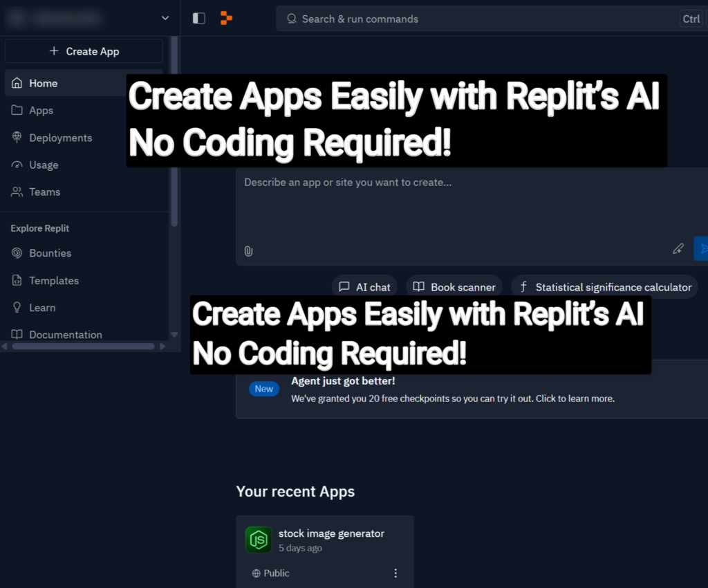708x588 pixels.
Task: Click the Create App button
Action: point(84,51)
